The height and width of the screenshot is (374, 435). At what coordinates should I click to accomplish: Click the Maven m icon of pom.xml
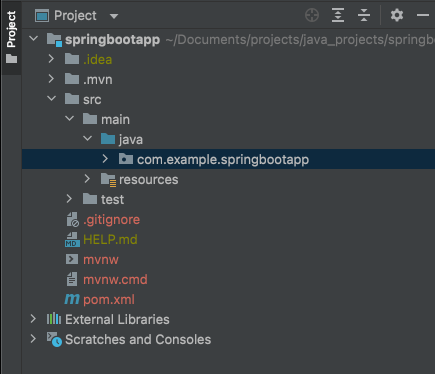point(72,299)
